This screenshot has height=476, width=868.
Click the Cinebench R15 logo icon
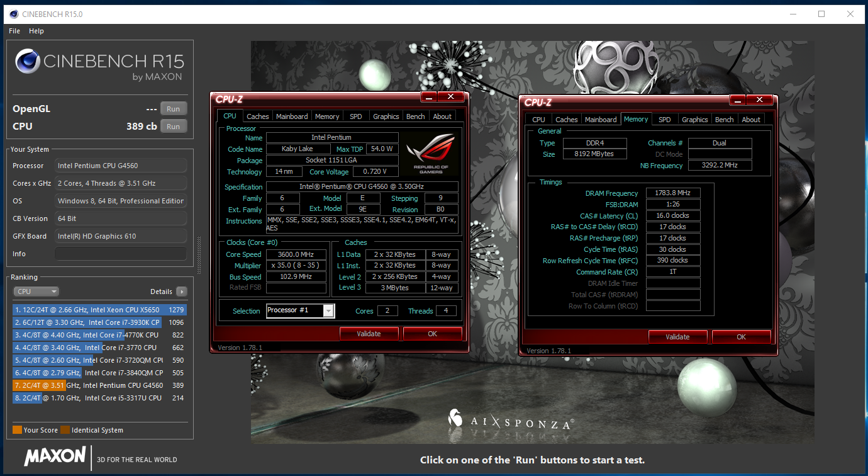pos(27,62)
